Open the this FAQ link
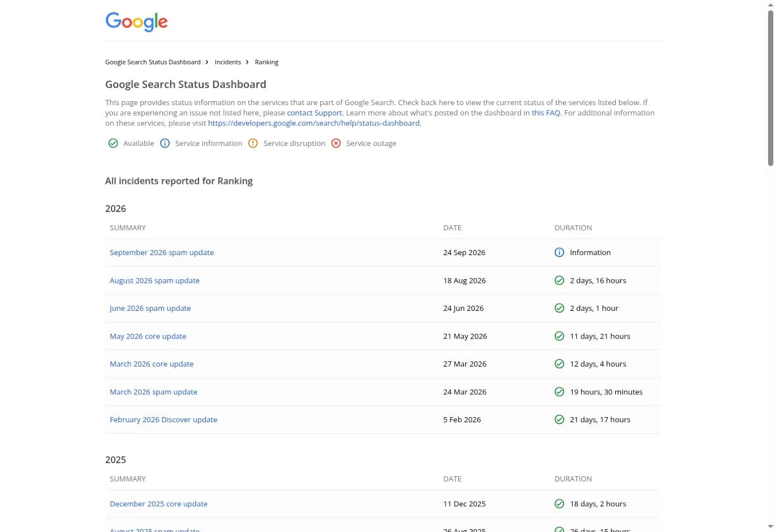 pos(546,113)
